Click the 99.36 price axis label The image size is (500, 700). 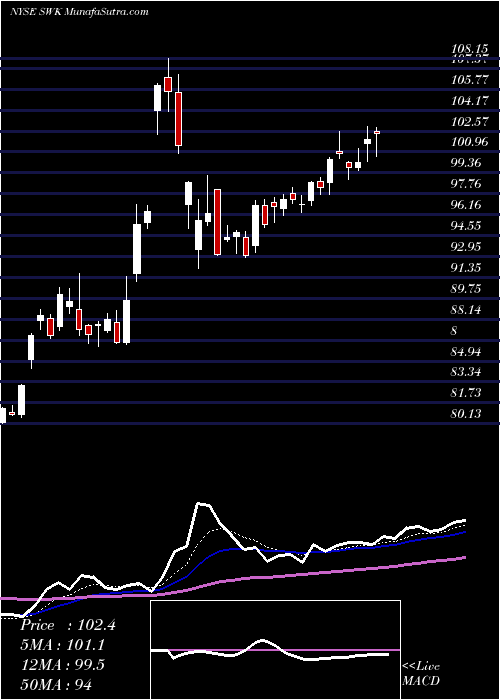(467, 163)
